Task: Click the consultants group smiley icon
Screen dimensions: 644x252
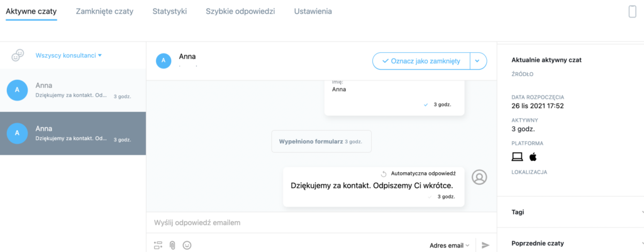Action: (x=18, y=55)
